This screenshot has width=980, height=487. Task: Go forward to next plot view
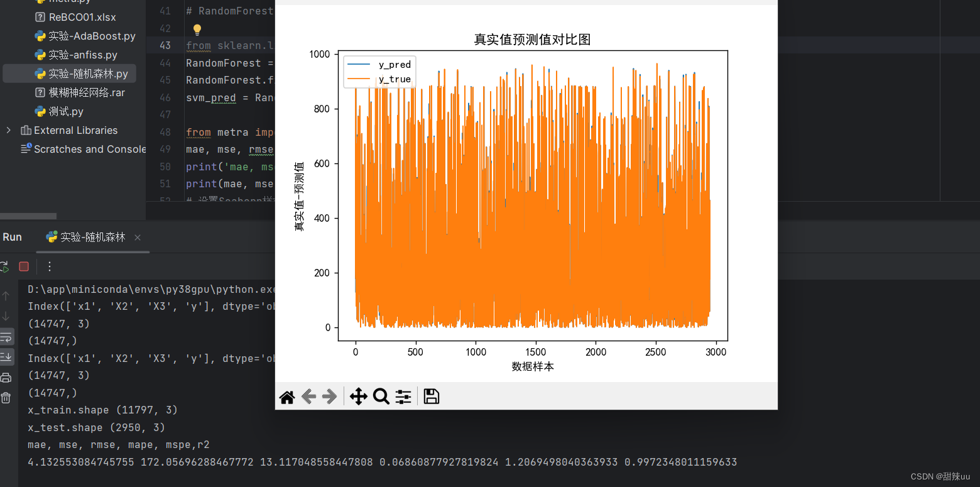point(329,396)
